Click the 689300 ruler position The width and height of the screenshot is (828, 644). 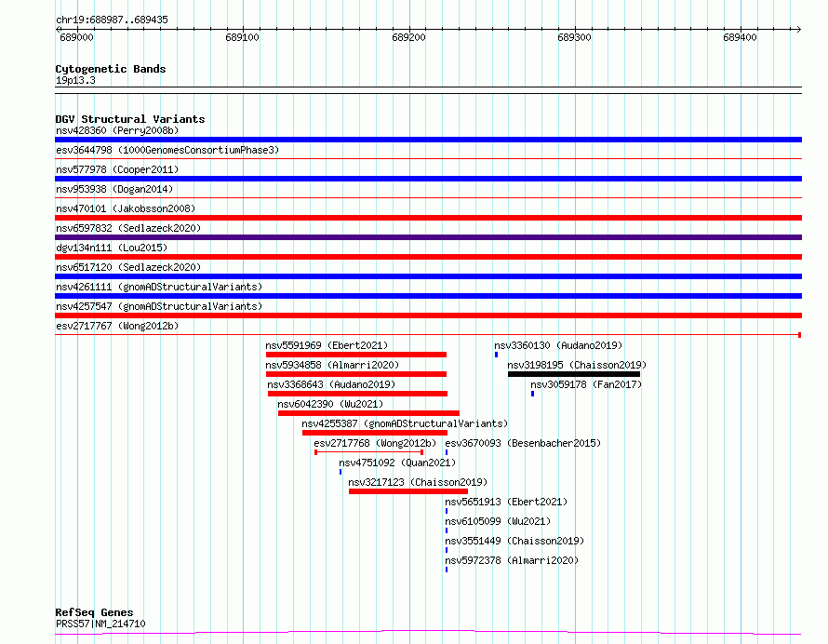click(575, 37)
